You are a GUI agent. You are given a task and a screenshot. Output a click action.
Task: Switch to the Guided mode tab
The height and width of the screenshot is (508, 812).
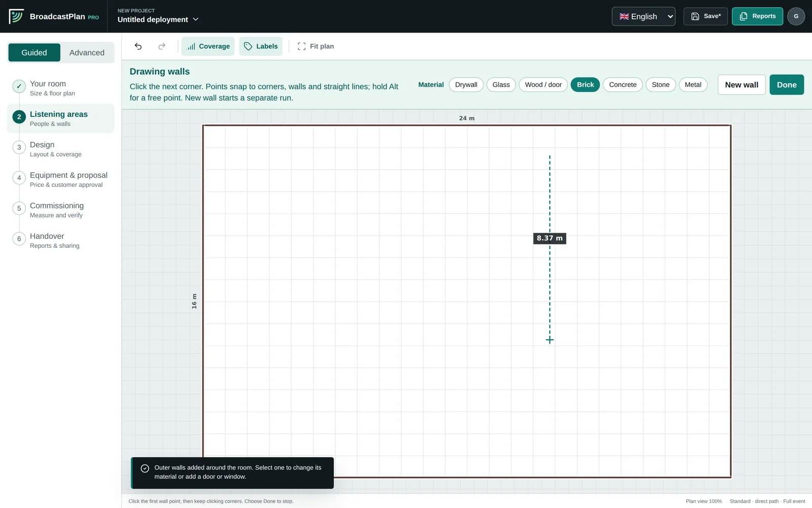[34, 53]
